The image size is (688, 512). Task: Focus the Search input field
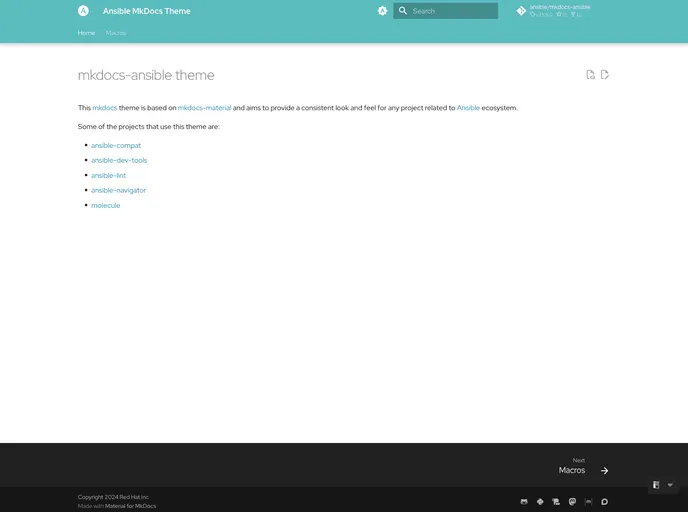(445, 11)
